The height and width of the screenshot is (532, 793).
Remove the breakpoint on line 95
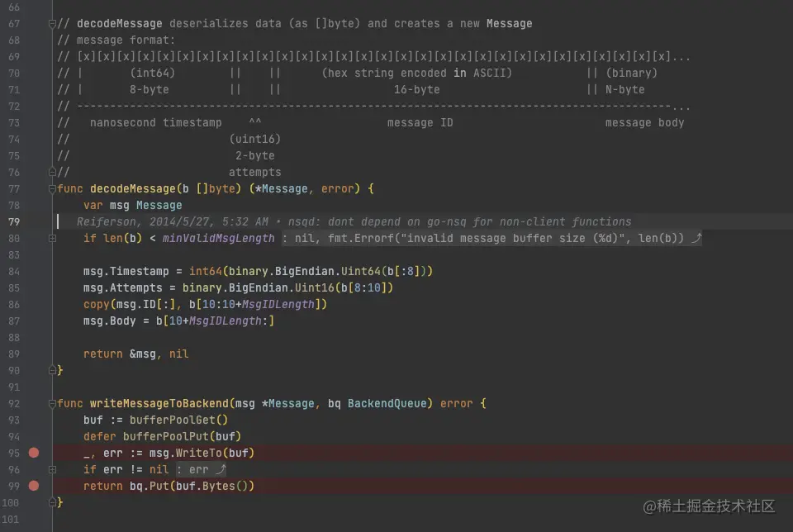pyautogui.click(x=34, y=453)
